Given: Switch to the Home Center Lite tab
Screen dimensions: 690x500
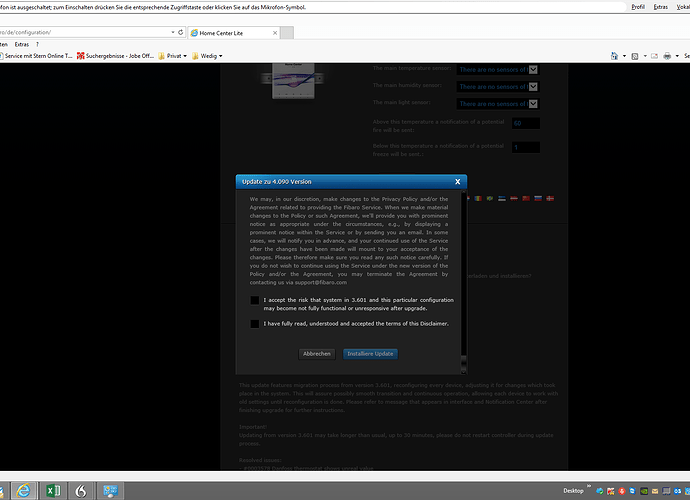Looking at the screenshot, I should coord(234,33).
